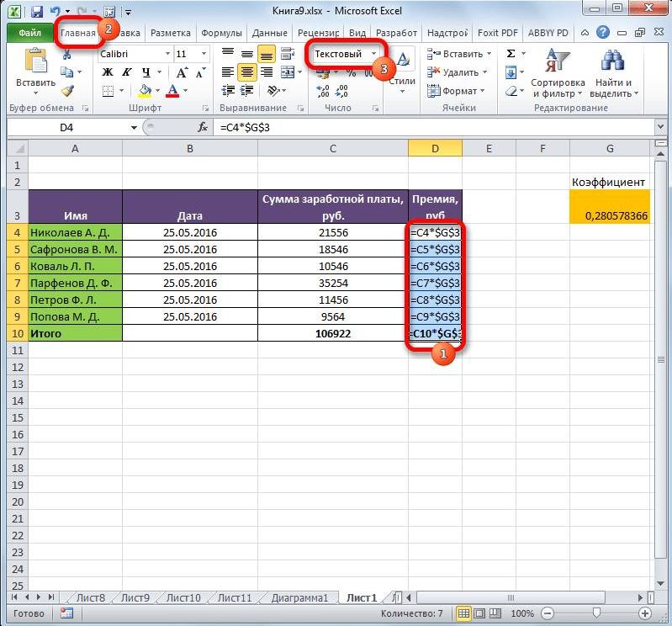Click the Clear eraser icon
This screenshot has height=626, width=672.
[511, 91]
